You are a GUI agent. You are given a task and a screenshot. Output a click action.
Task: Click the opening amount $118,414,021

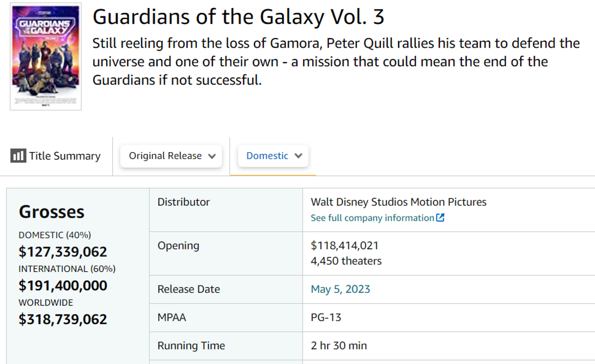coord(345,245)
